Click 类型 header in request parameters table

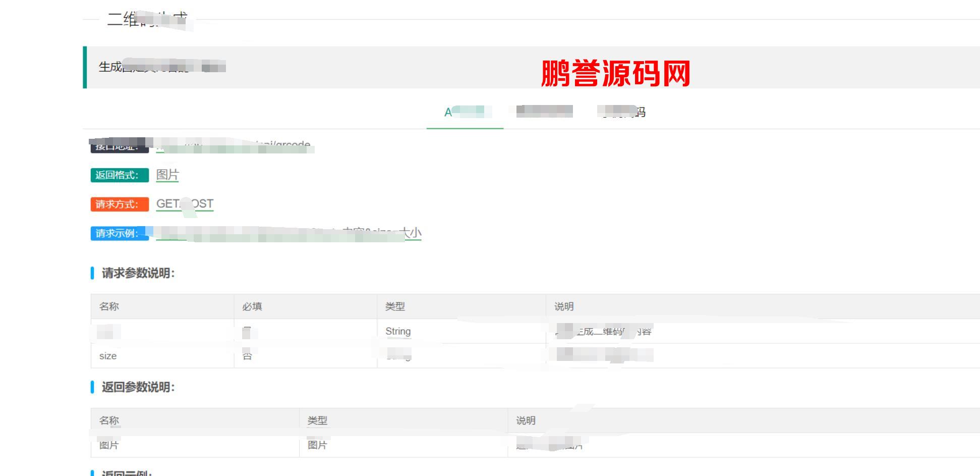click(x=395, y=306)
